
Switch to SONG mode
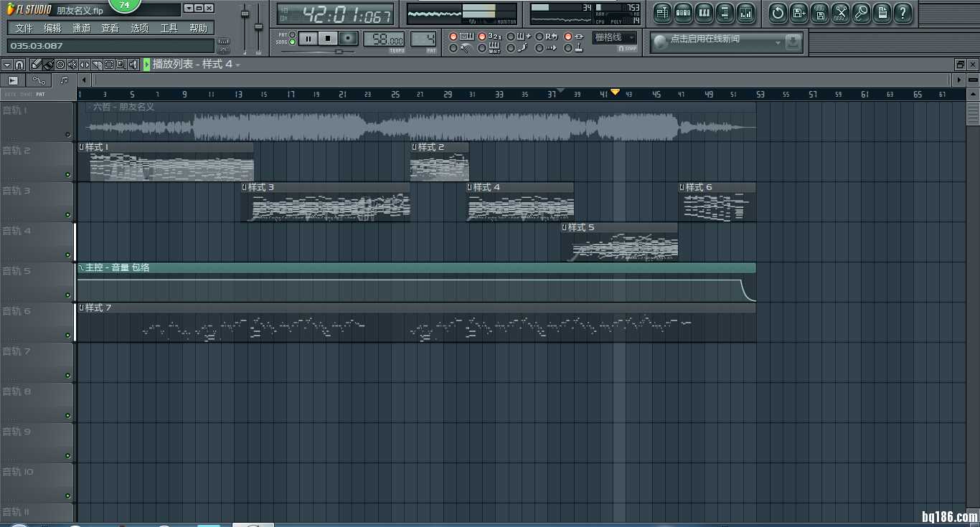(x=292, y=42)
